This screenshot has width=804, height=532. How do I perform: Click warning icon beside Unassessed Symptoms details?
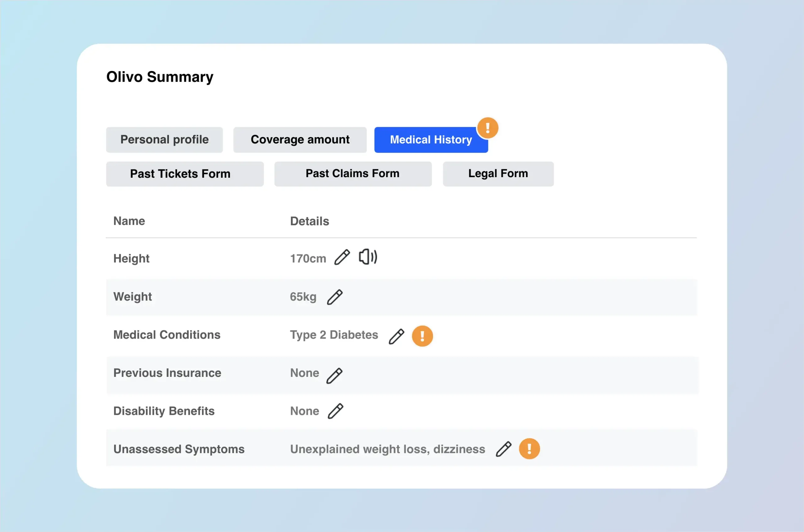[x=529, y=448]
